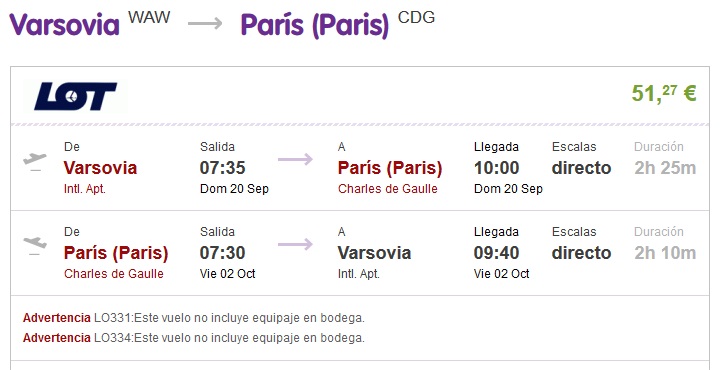The width and height of the screenshot is (723, 370).
Task: Click the return departure time 07:30
Action: pyautogui.click(x=223, y=252)
